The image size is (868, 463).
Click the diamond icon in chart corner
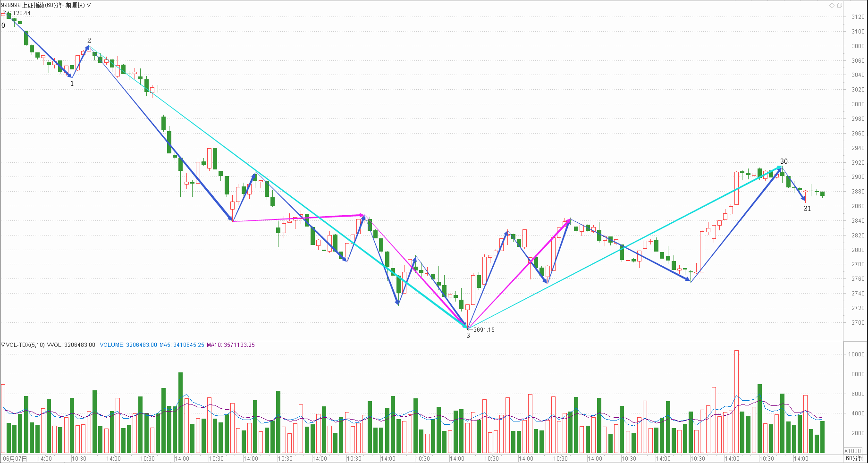pyautogui.click(x=832, y=6)
